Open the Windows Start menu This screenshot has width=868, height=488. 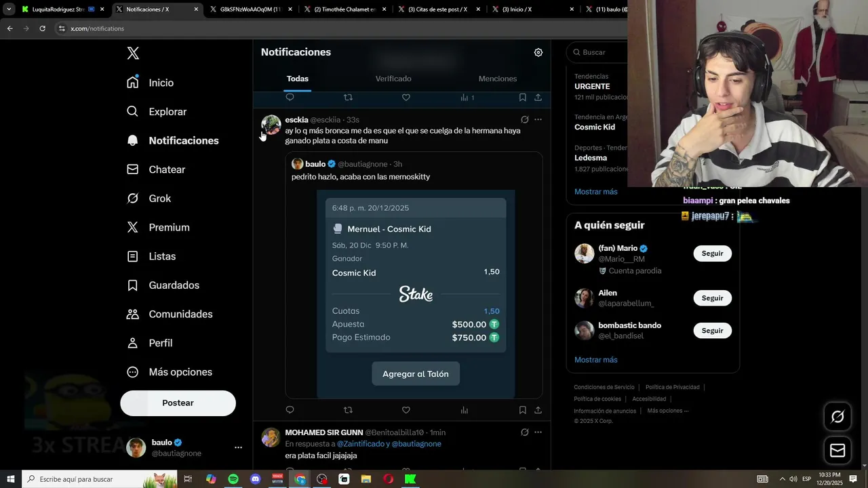pyautogui.click(x=11, y=479)
